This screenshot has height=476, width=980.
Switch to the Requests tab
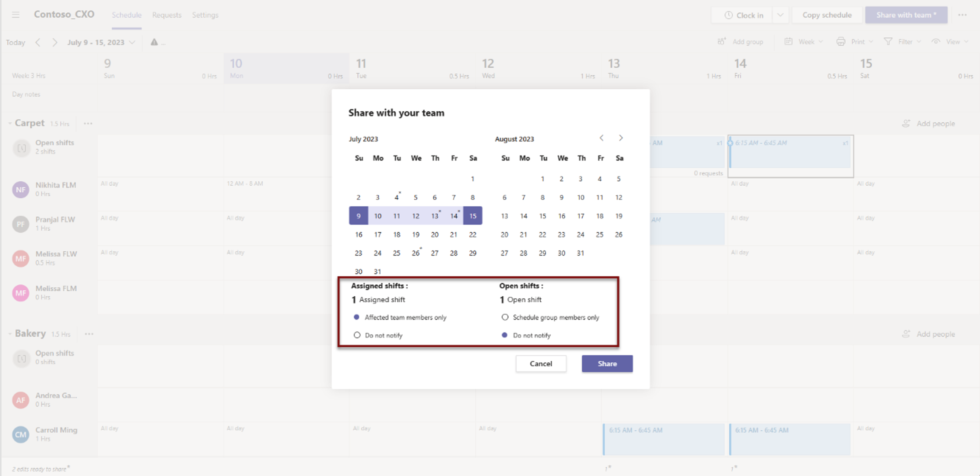click(167, 15)
